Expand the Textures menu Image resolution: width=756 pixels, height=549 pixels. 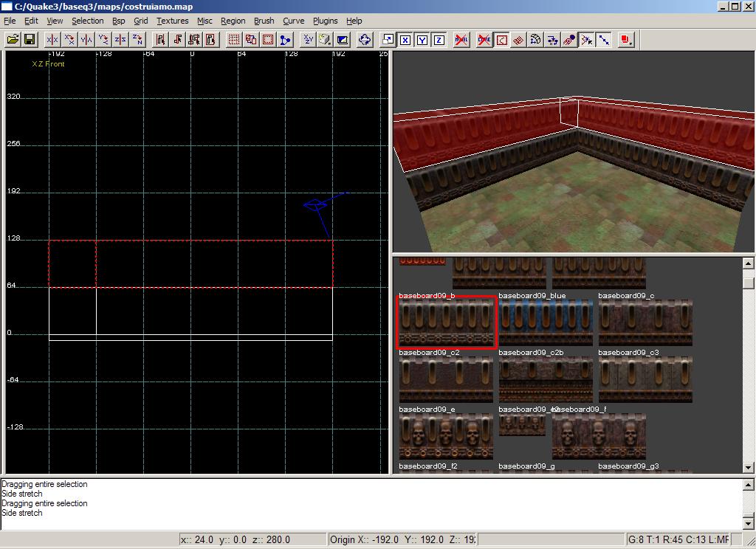(173, 21)
